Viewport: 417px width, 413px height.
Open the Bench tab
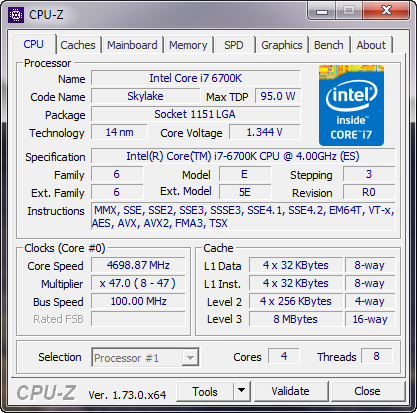(x=329, y=45)
